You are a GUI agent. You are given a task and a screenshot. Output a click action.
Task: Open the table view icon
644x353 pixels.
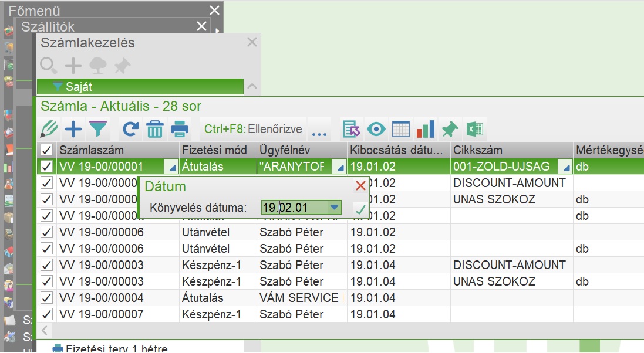(401, 129)
